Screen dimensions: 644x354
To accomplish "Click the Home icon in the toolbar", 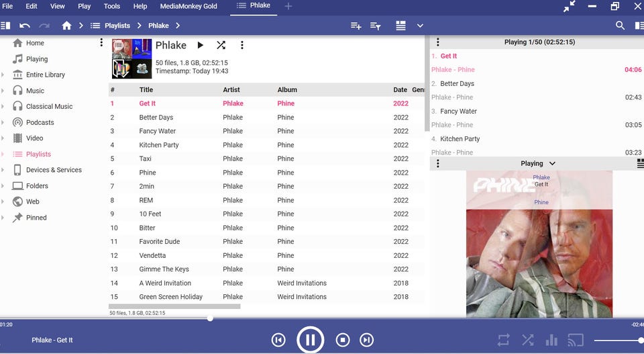I will click(x=66, y=26).
